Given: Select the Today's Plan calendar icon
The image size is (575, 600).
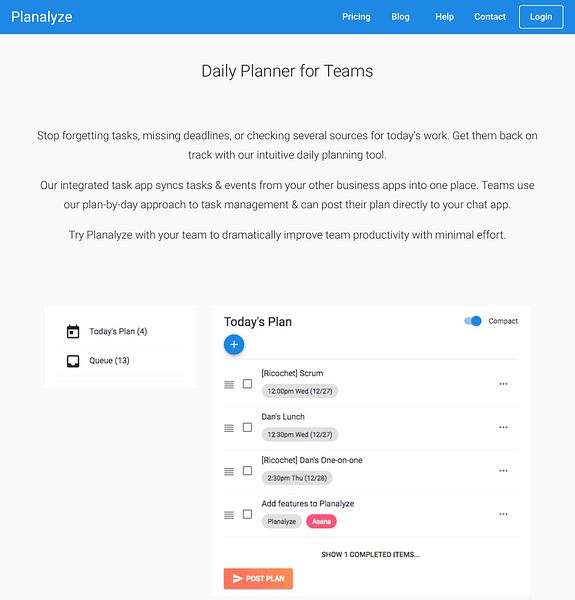Looking at the screenshot, I should (x=73, y=331).
